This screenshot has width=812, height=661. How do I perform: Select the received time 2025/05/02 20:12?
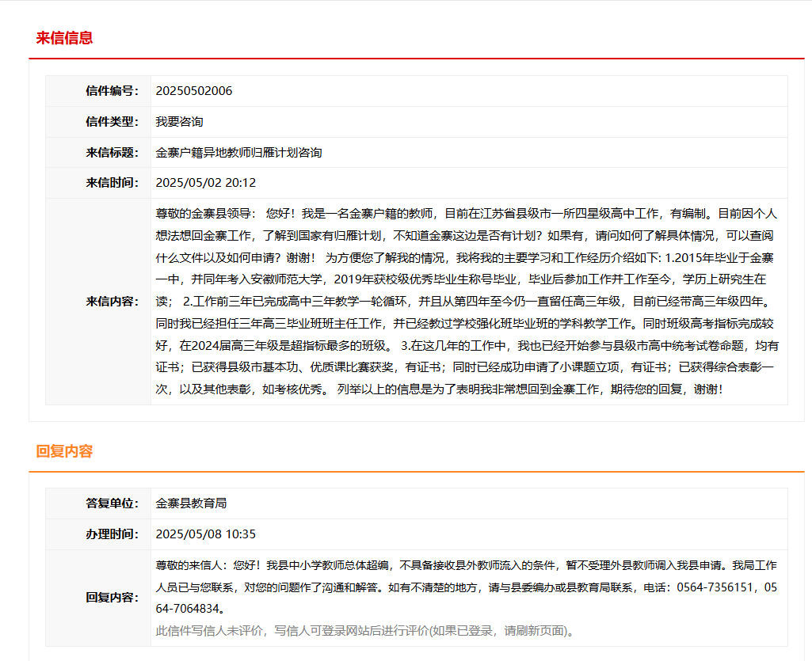(206, 183)
